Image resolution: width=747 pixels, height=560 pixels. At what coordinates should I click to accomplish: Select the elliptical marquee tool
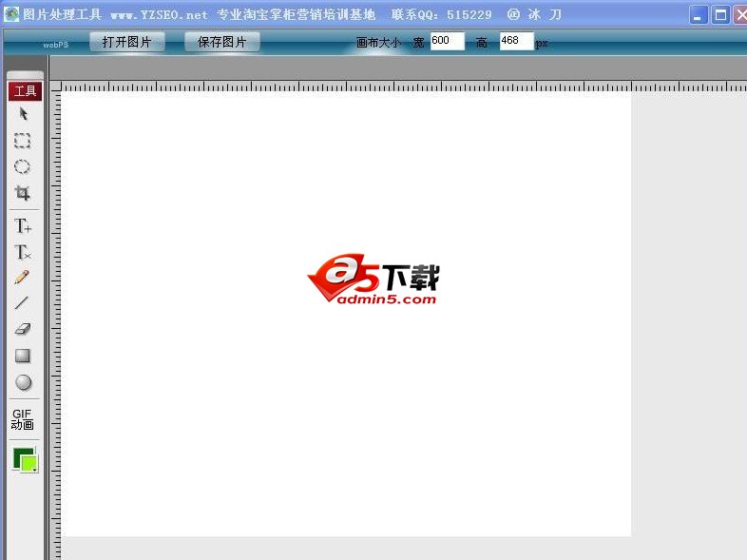(x=23, y=166)
